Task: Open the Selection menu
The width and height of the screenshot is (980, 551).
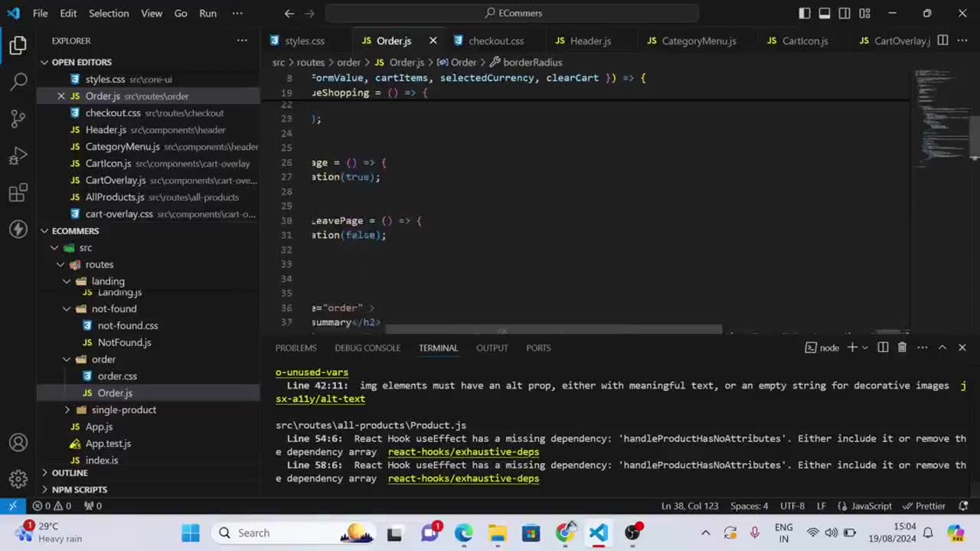Action: [109, 13]
